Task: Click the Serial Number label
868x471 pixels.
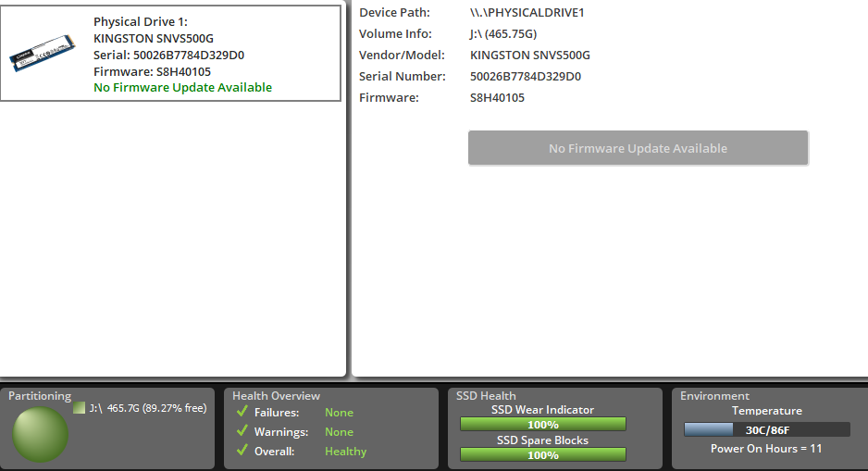Action: click(x=403, y=77)
